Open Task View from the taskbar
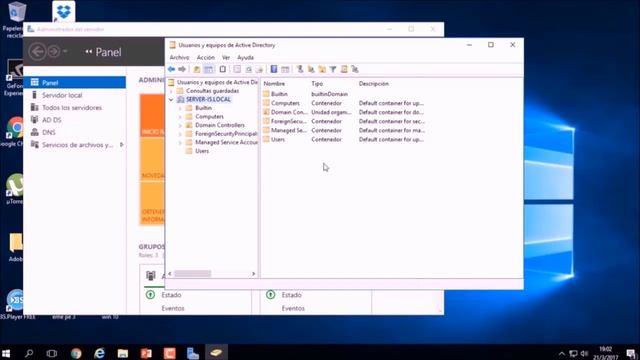 click(51, 353)
